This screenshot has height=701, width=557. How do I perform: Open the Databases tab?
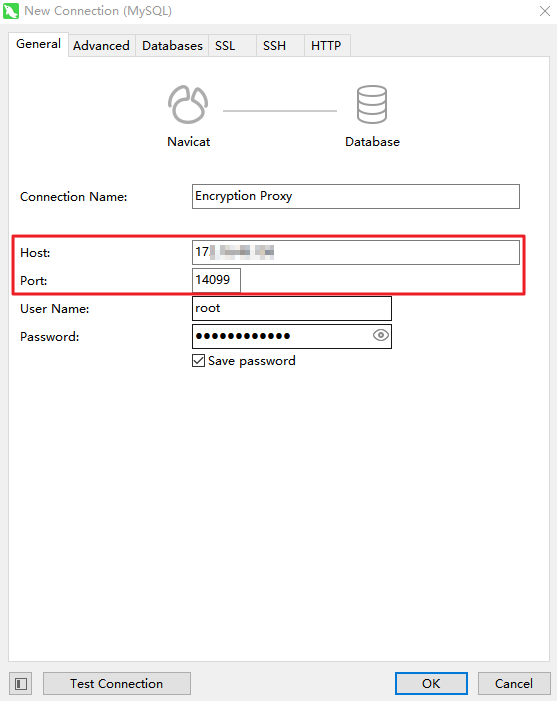[x=172, y=46]
